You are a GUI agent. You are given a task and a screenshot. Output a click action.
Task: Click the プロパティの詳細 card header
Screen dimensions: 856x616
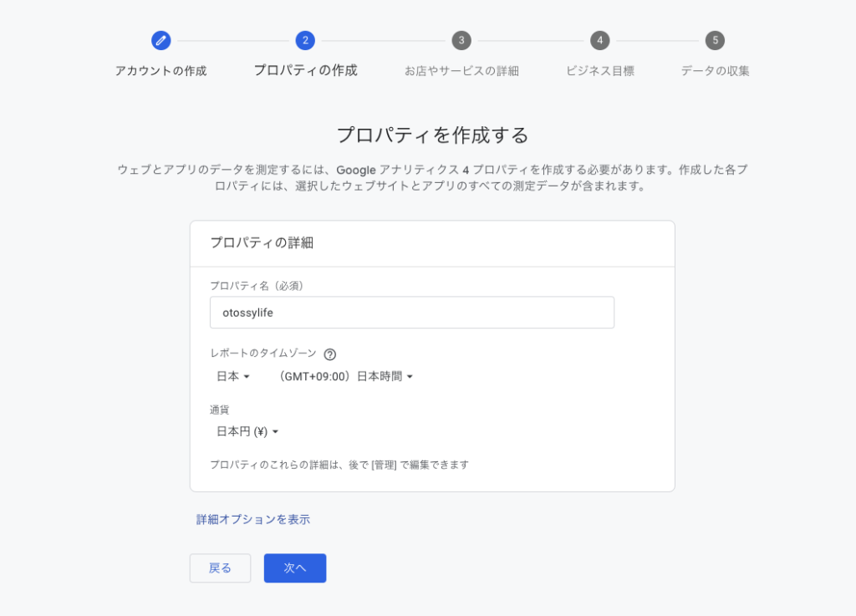point(262,243)
